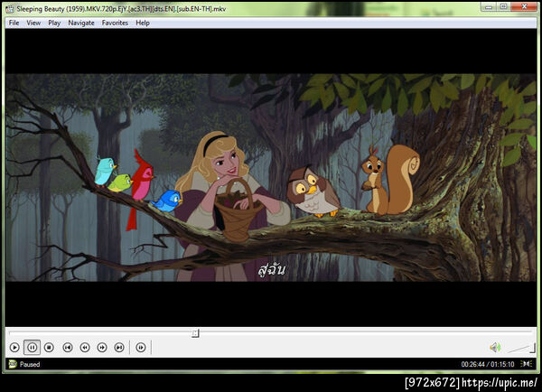Open the Navigate menu
Viewport: 542px width, 392px height.
tap(81, 23)
